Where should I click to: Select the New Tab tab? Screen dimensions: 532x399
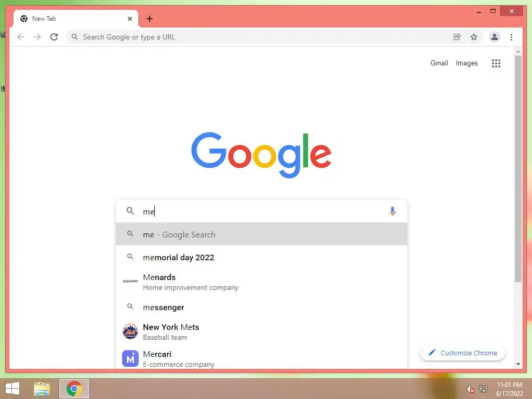pos(76,19)
